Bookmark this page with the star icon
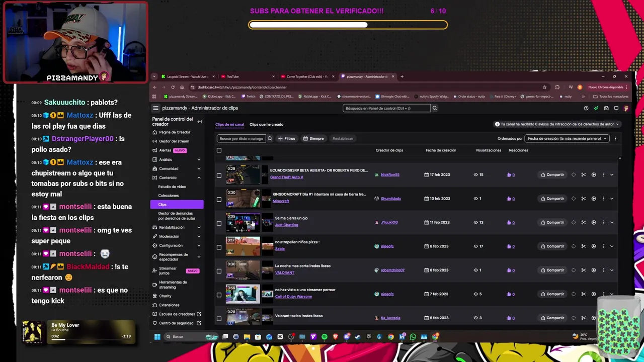 pos(544,87)
